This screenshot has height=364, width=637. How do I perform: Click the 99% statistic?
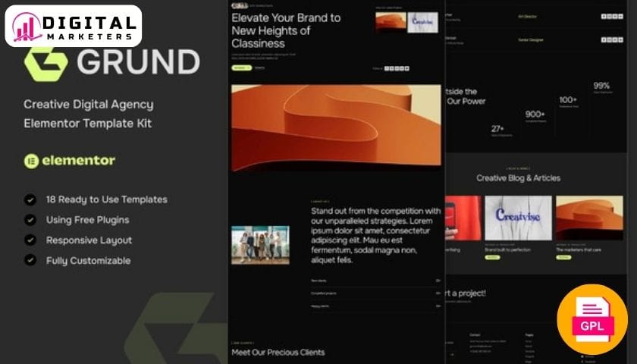601,86
